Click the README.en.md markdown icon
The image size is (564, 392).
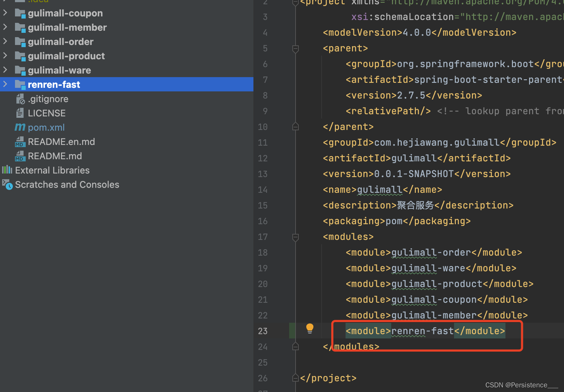click(x=20, y=142)
